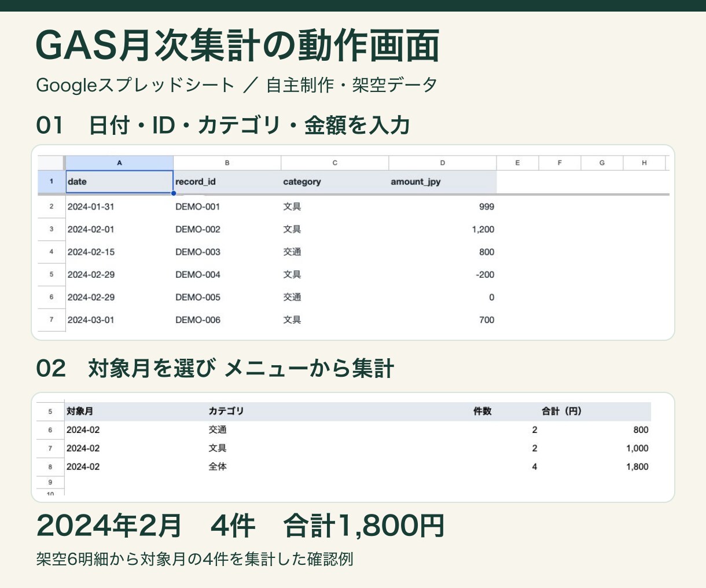Click the 文具 cell in DEMO-001 row
This screenshot has height=588, width=706.
(334, 207)
